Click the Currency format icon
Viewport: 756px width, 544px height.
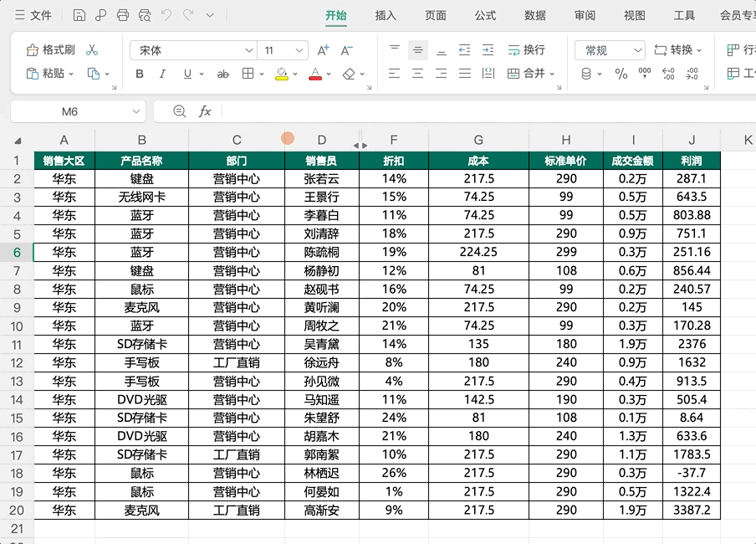point(586,74)
